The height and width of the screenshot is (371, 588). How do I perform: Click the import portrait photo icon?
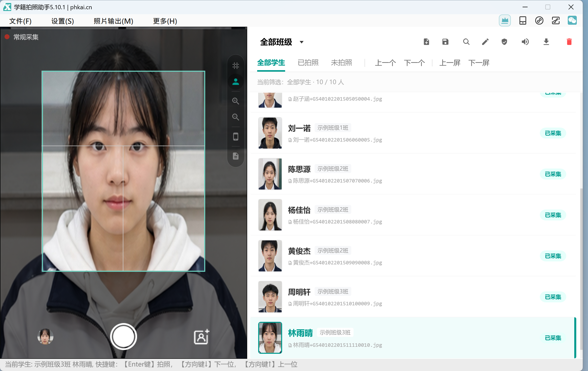[x=201, y=337]
